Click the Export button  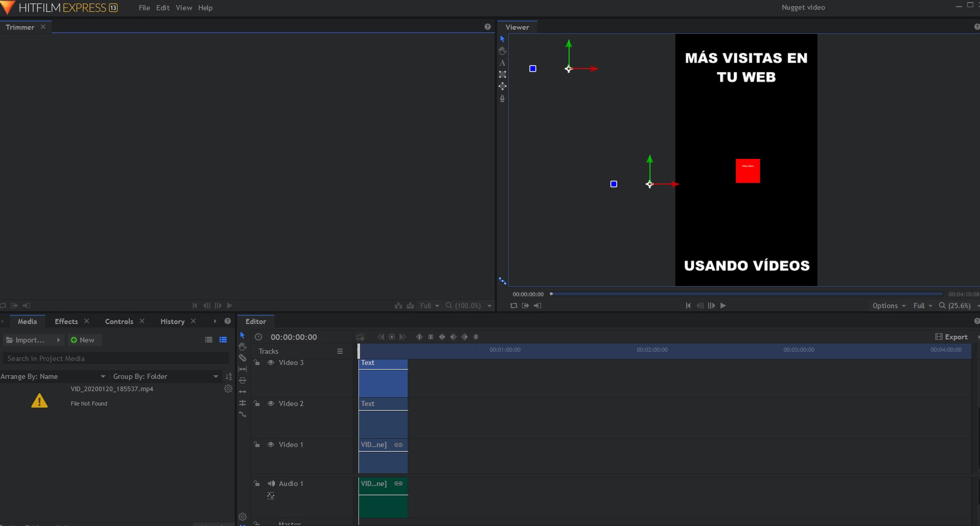[x=951, y=337]
